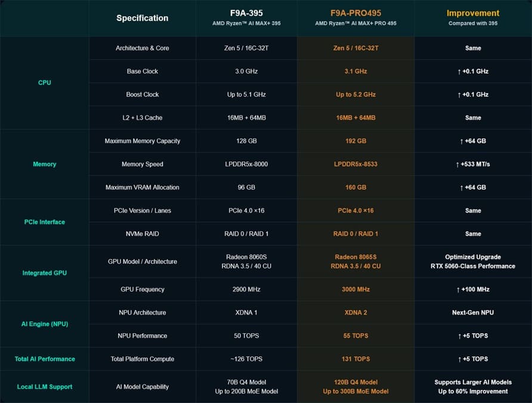Click the orange 'Up to 5.2 GHz' cell
The height and width of the screenshot is (403, 532).
[355, 94]
